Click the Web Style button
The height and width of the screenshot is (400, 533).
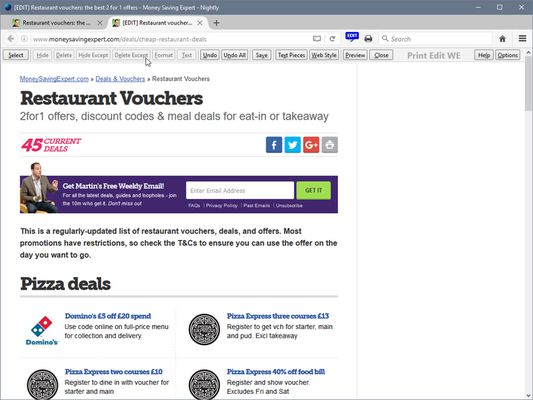(324, 55)
